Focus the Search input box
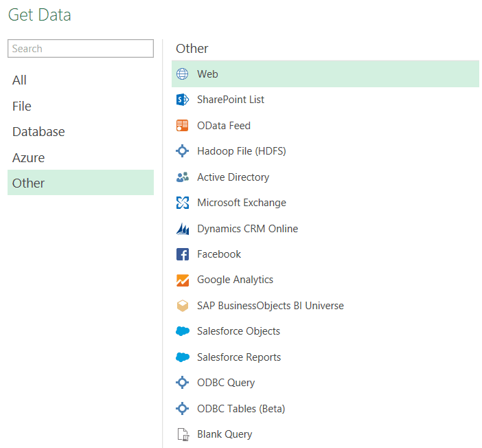 (x=80, y=49)
